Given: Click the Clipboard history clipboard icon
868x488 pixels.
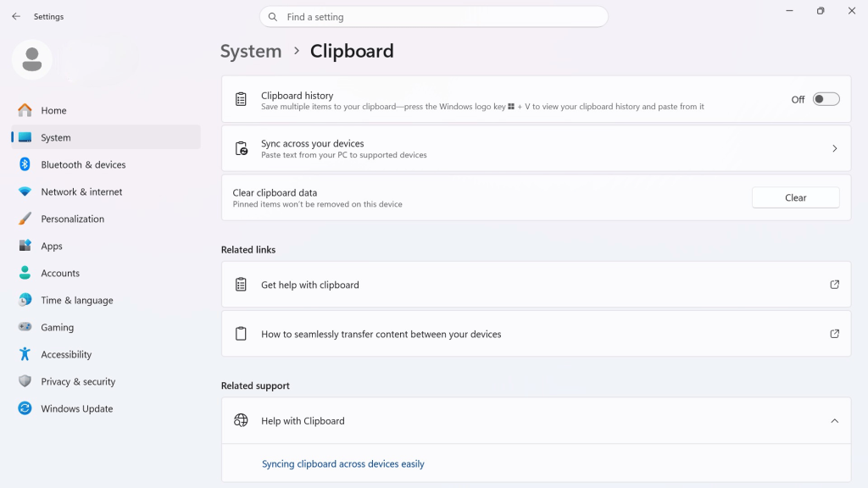Looking at the screenshot, I should [x=241, y=100].
